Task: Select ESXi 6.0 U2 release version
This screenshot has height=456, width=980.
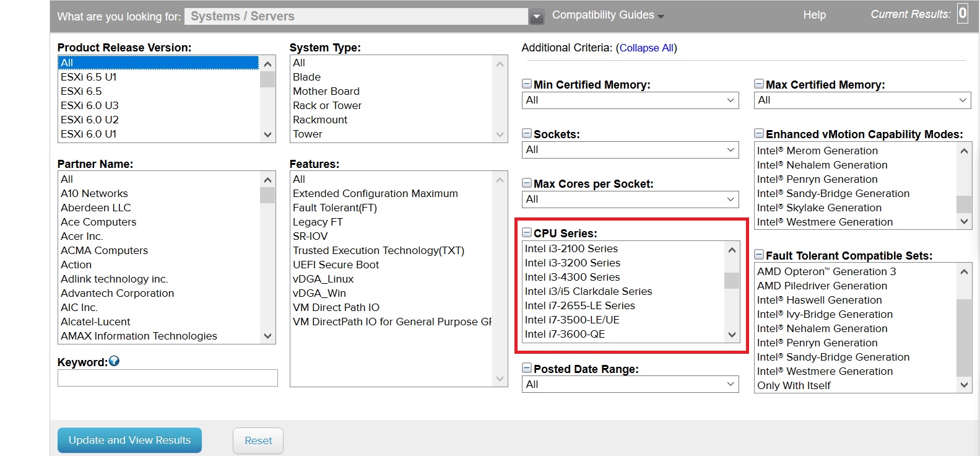Action: click(x=158, y=120)
